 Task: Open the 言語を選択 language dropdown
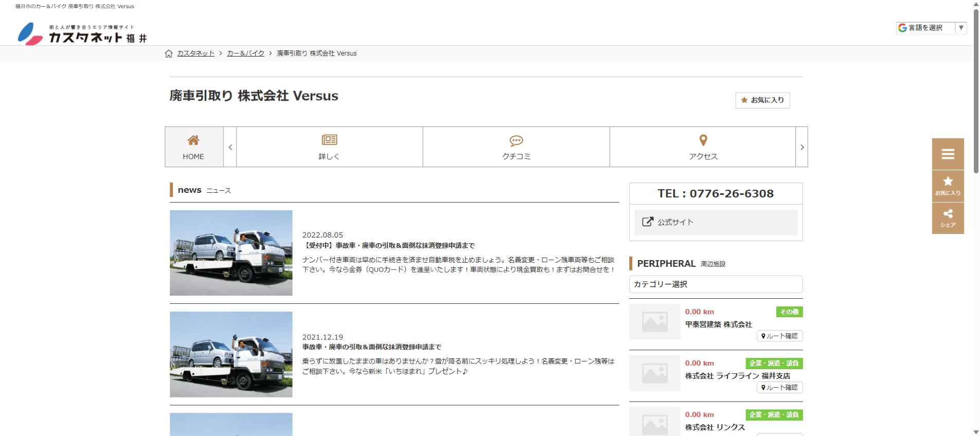click(931, 28)
